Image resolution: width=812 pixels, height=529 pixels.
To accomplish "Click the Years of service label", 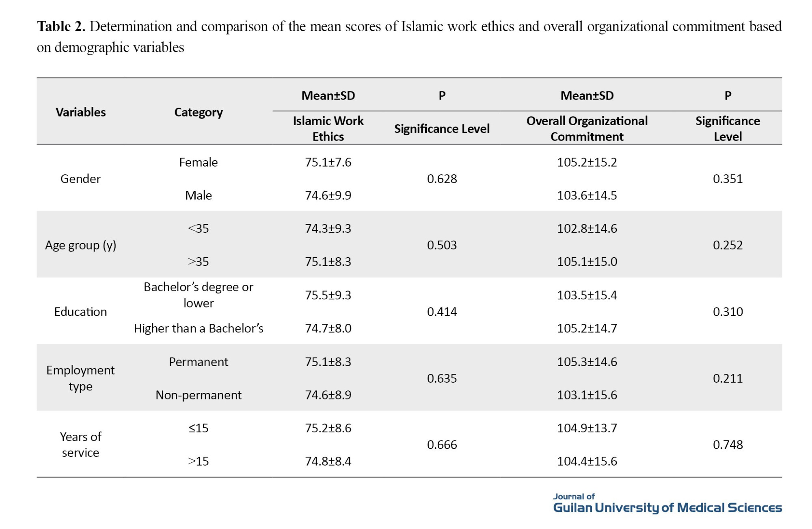I will tap(80, 444).
